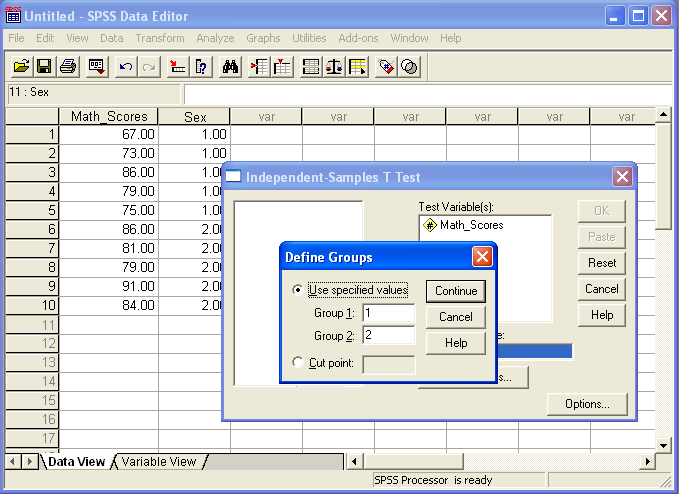
Task: Open the Transform menu
Action: coord(160,38)
